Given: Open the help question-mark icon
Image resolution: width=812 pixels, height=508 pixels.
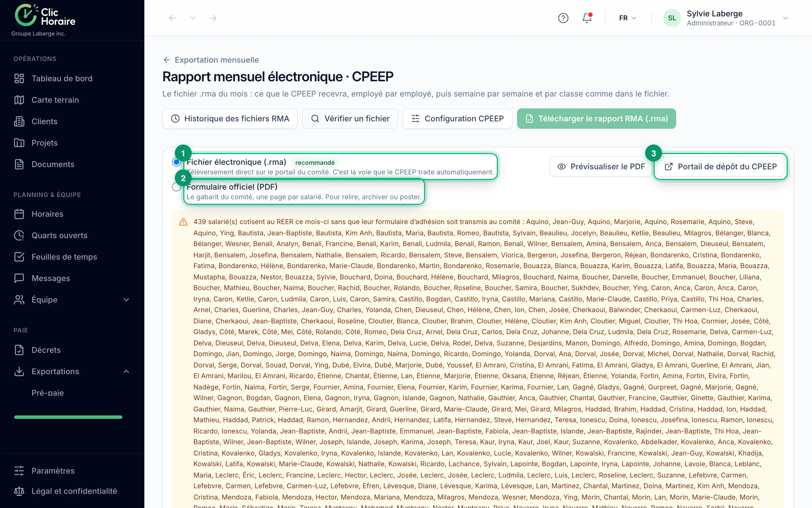Looking at the screenshot, I should point(563,18).
